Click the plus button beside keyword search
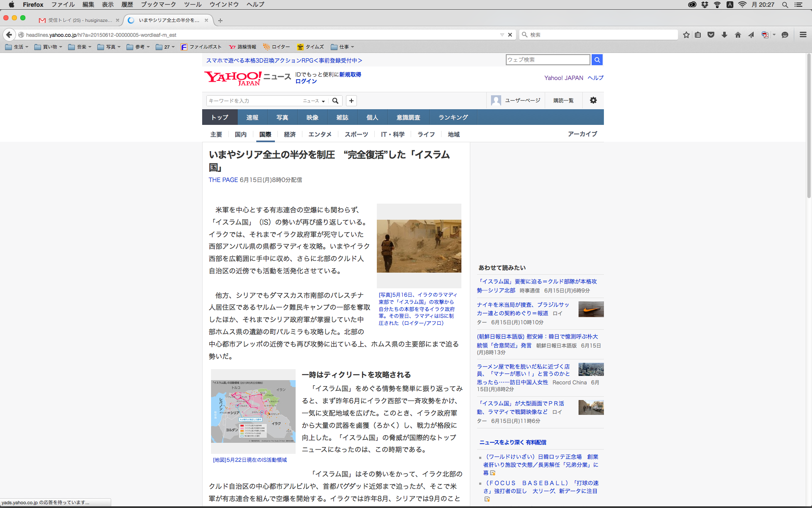Viewport: 812px width, 508px height. pos(351,101)
